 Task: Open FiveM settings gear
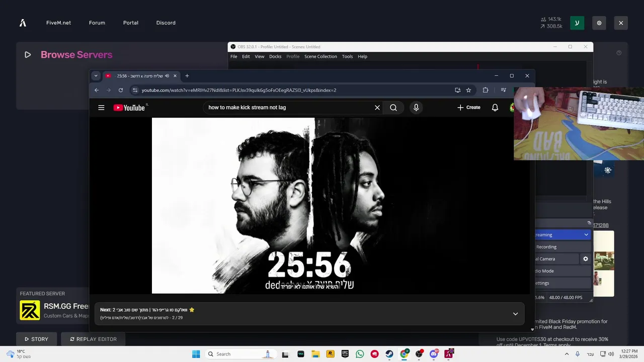click(x=599, y=23)
